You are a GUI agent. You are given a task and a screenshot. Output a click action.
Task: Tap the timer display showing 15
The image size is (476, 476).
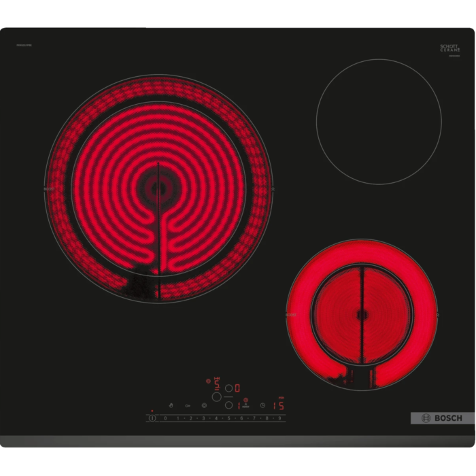[x=278, y=406]
